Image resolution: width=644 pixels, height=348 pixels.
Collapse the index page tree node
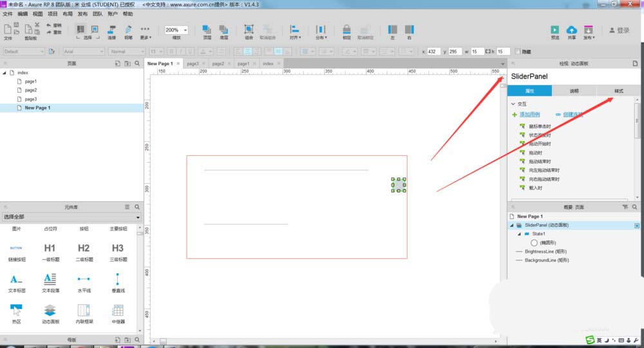click(5, 73)
